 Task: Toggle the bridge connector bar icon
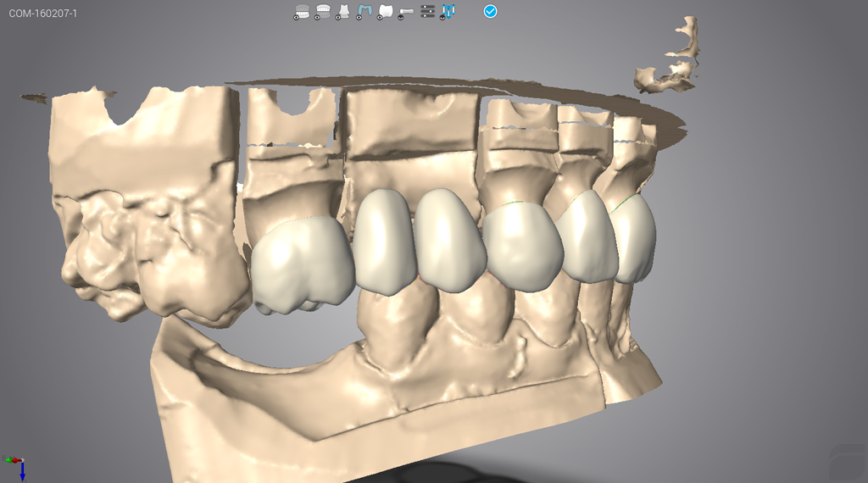[x=406, y=13]
